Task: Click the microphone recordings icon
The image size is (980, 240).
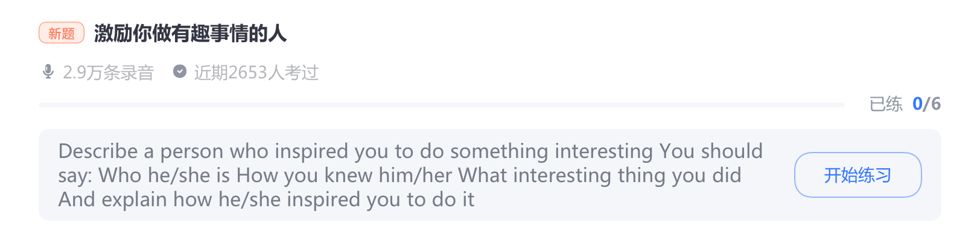Action: 48,72
